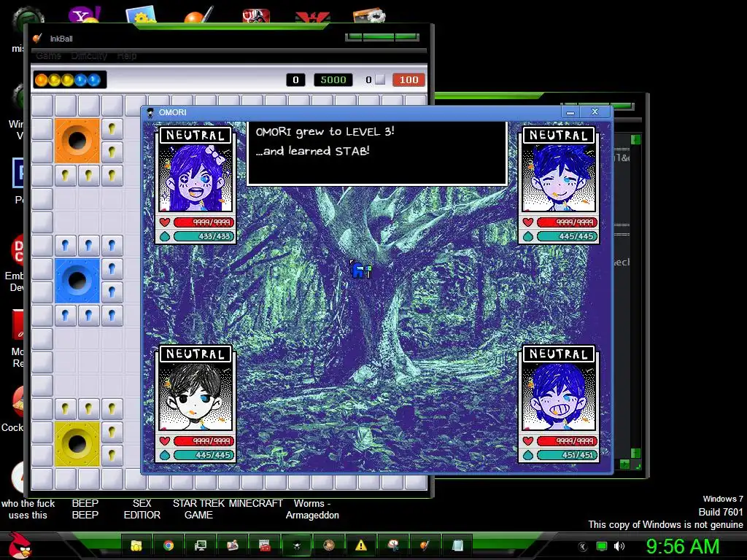747x560 pixels.
Task: Click the InkBall title bar icon
Action: 38,39
